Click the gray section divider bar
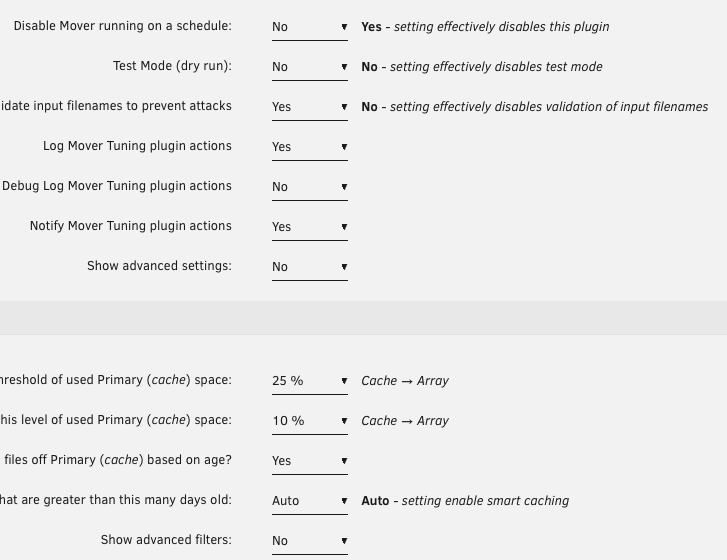 coord(364,318)
